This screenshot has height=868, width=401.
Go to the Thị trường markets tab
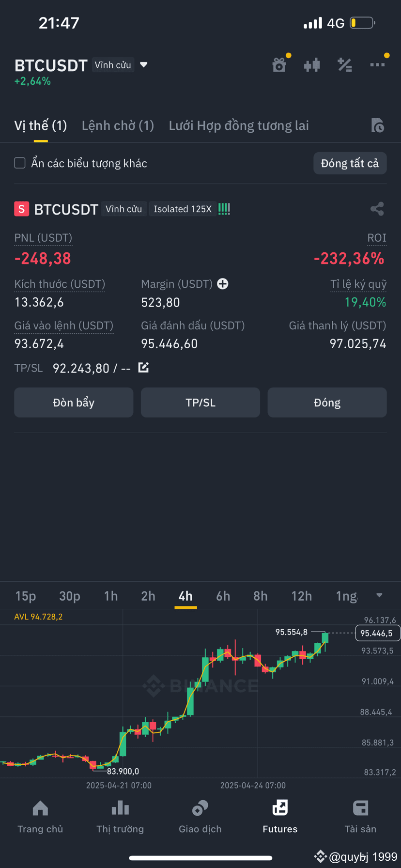120,817
